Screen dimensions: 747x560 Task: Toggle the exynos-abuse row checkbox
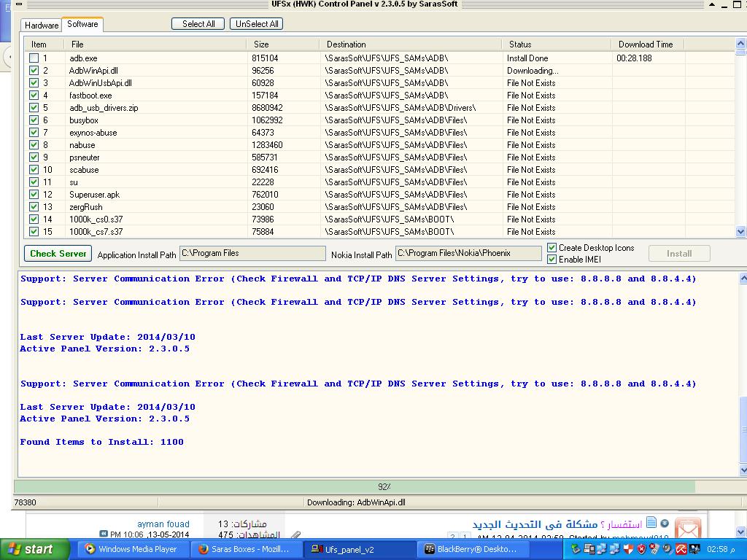point(34,133)
